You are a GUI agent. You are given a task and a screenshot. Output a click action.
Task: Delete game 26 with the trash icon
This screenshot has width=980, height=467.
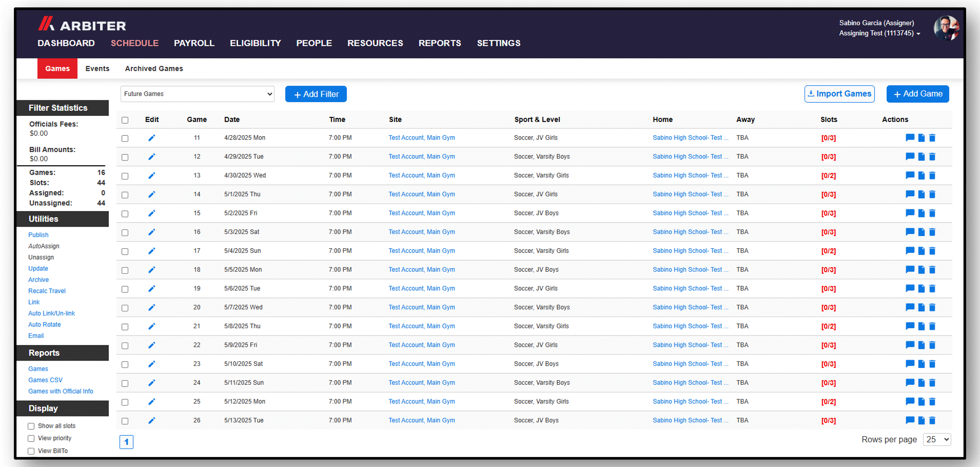(x=932, y=420)
